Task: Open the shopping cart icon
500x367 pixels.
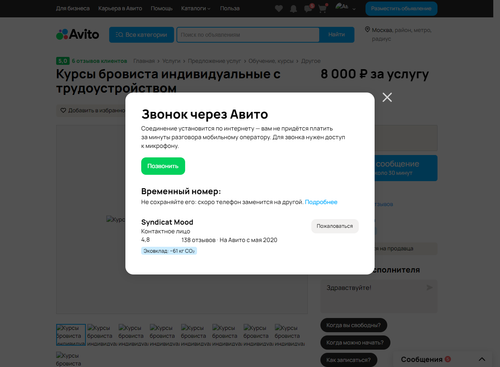Action: 322,8
